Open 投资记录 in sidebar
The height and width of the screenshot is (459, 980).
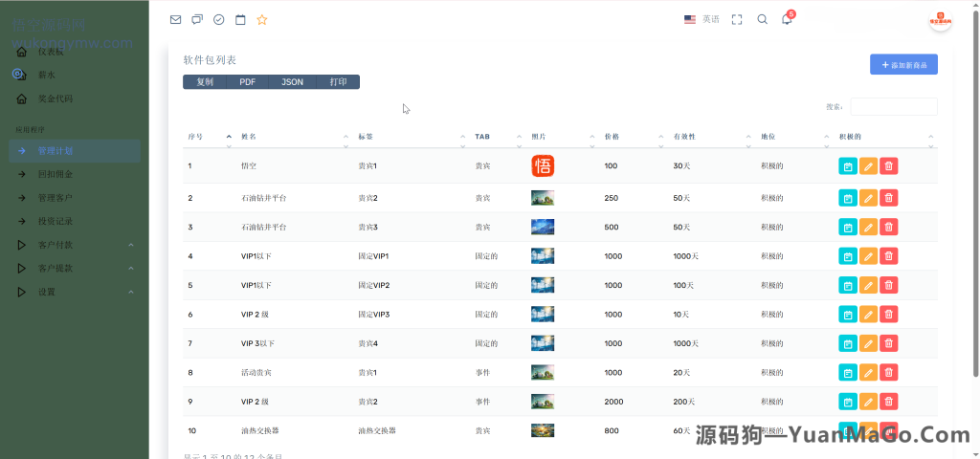[75, 221]
